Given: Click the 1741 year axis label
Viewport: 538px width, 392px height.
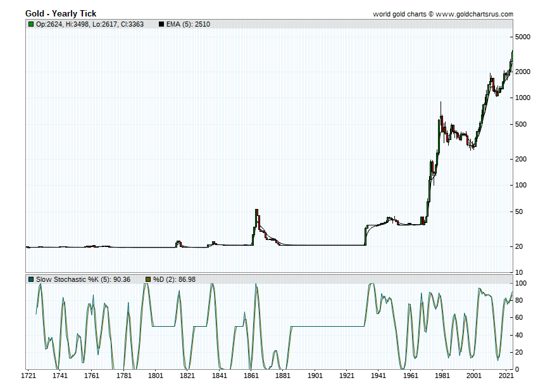Looking at the screenshot, I should [x=59, y=375].
